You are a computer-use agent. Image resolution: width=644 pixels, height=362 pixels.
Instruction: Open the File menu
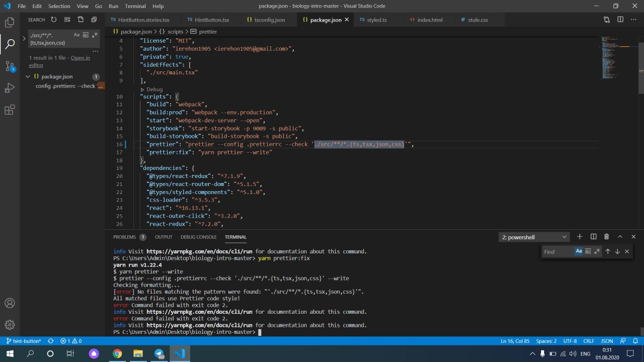[22, 6]
